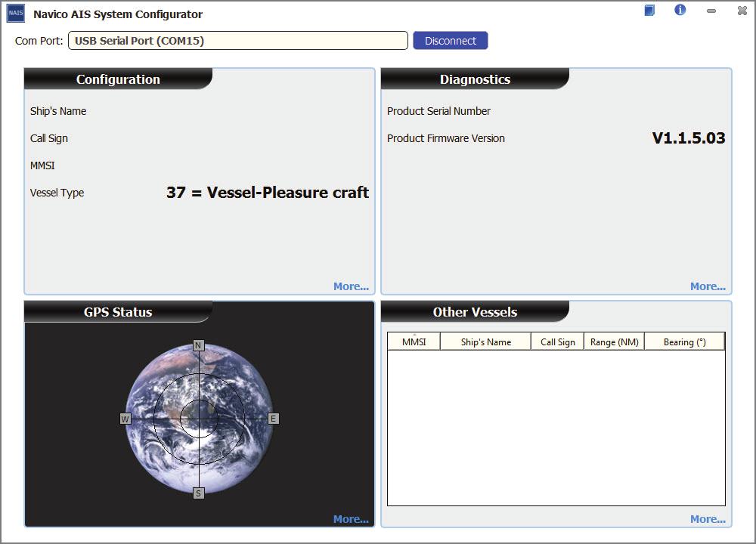Select the GPS Status panel header
756x544 pixels.
[118, 312]
